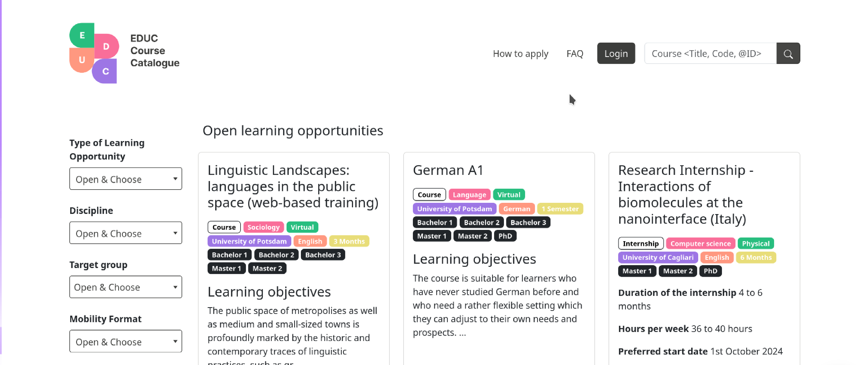Click the search magnifier icon
Screen dimensions: 868x365
tap(788, 53)
